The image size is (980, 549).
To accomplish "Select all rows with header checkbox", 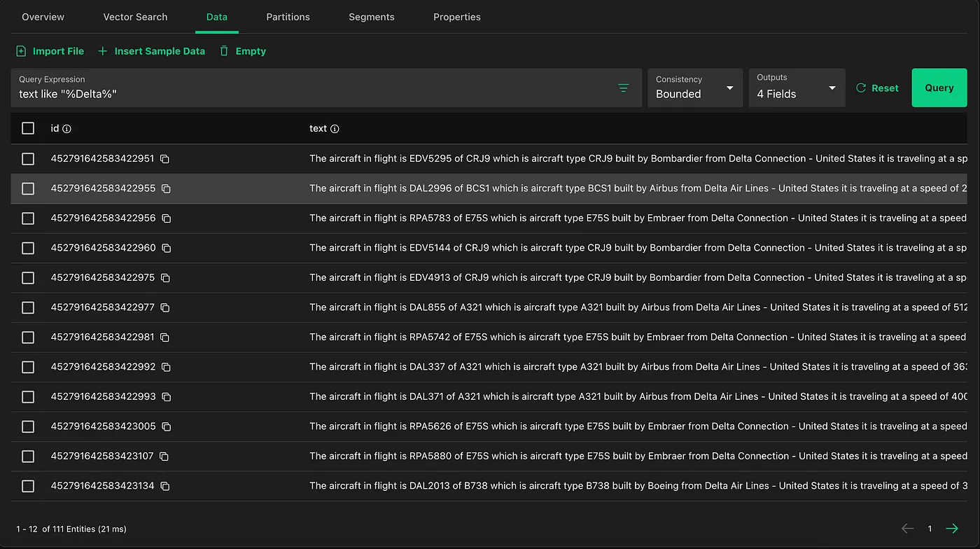I will (x=28, y=128).
